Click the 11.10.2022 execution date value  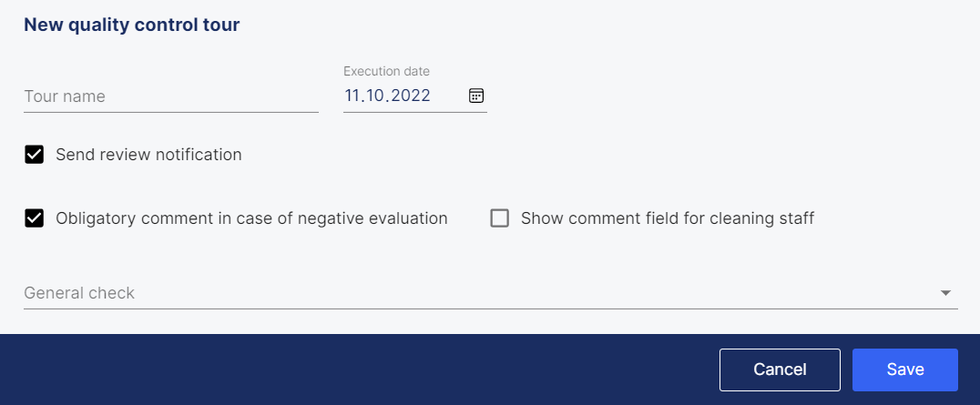tap(387, 96)
